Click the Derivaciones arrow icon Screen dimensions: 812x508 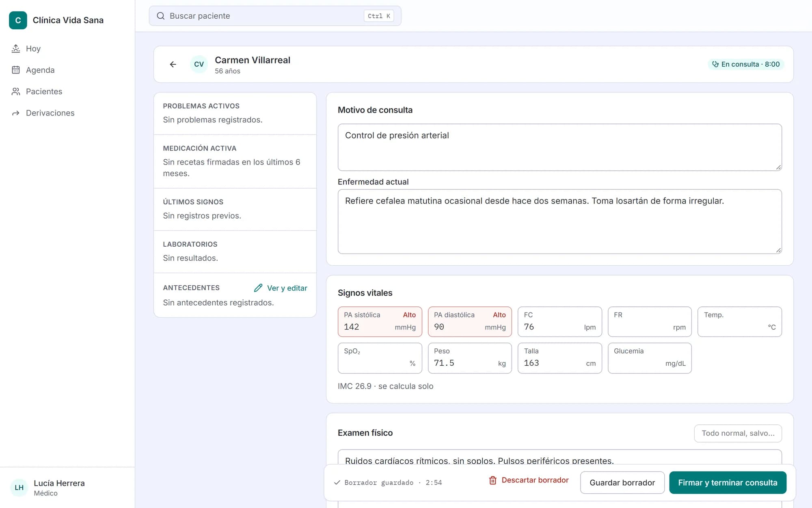click(16, 113)
